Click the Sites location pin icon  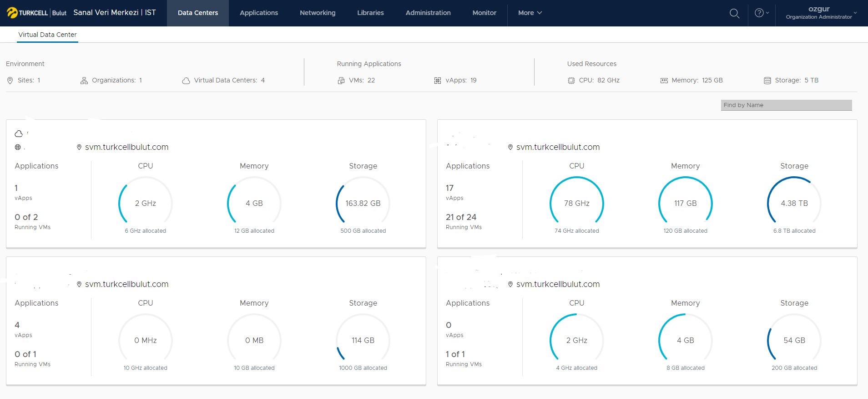pyautogui.click(x=10, y=81)
